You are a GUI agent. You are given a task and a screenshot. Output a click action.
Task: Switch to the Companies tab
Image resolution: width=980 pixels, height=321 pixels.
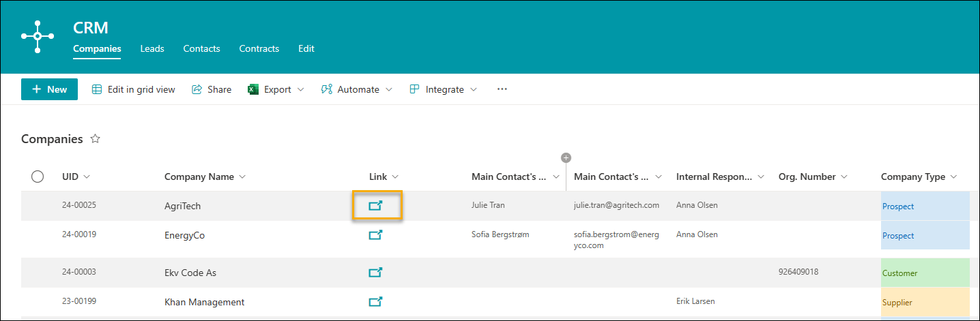[97, 48]
